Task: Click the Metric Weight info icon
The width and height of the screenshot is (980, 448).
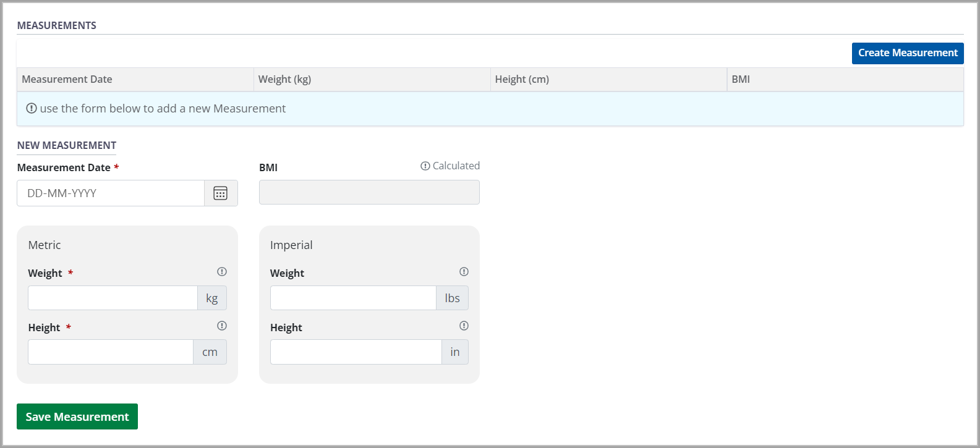Action: tap(222, 272)
